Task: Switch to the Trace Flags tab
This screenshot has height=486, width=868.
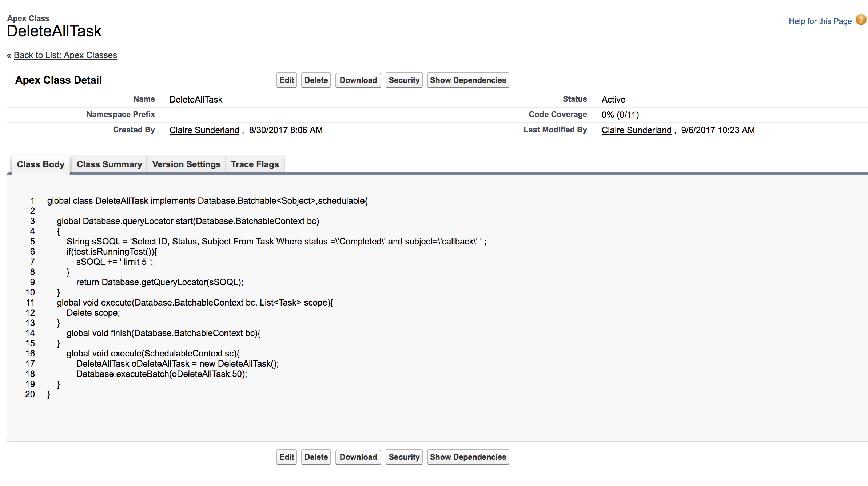Action: pyautogui.click(x=255, y=164)
